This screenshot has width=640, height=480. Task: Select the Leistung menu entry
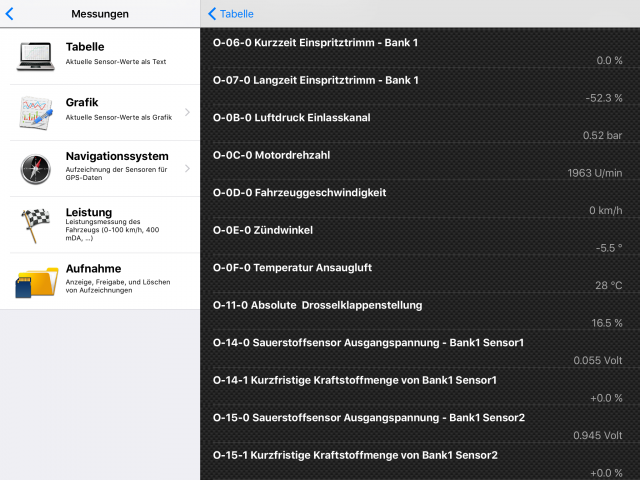click(x=100, y=225)
